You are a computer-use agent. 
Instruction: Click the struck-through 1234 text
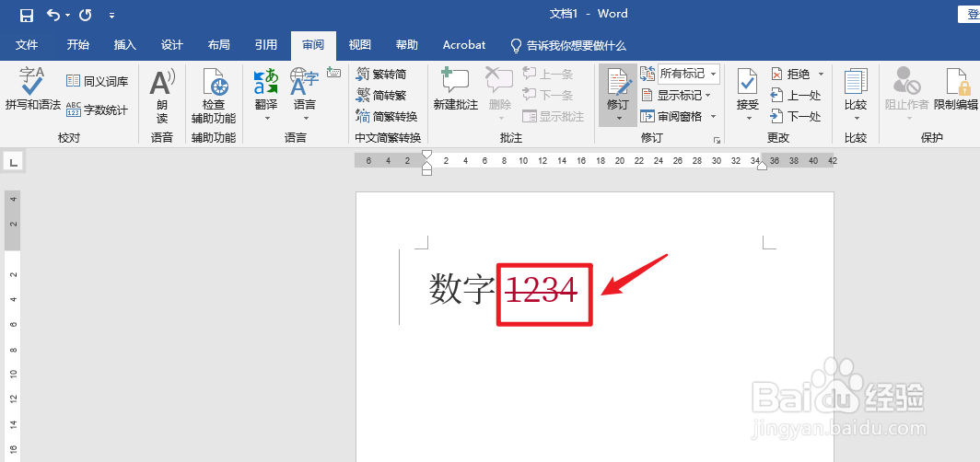pos(542,290)
